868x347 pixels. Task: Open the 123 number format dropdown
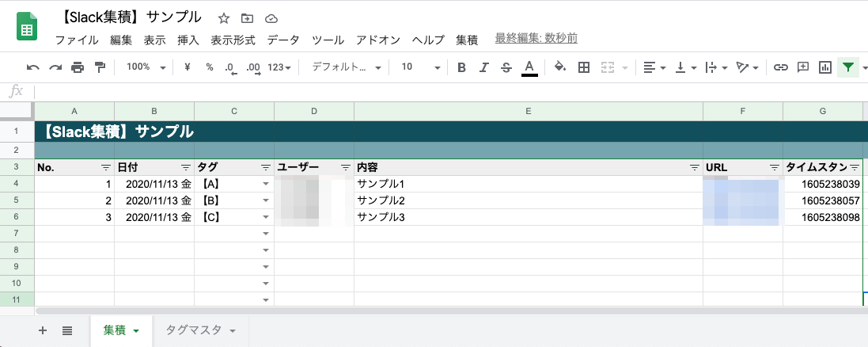coord(279,67)
